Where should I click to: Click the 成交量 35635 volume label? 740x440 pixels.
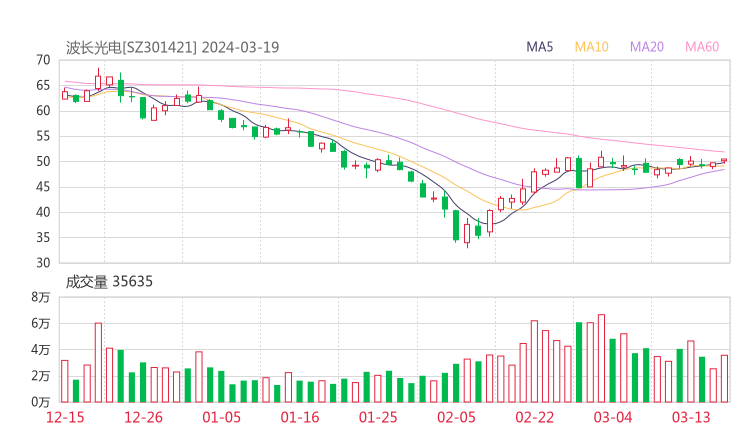[x=109, y=281]
